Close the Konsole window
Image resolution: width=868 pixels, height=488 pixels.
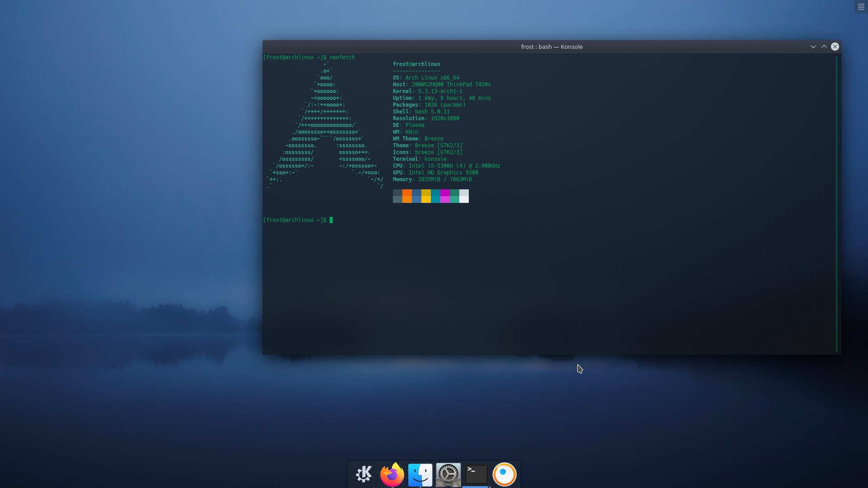pyautogui.click(x=835, y=47)
